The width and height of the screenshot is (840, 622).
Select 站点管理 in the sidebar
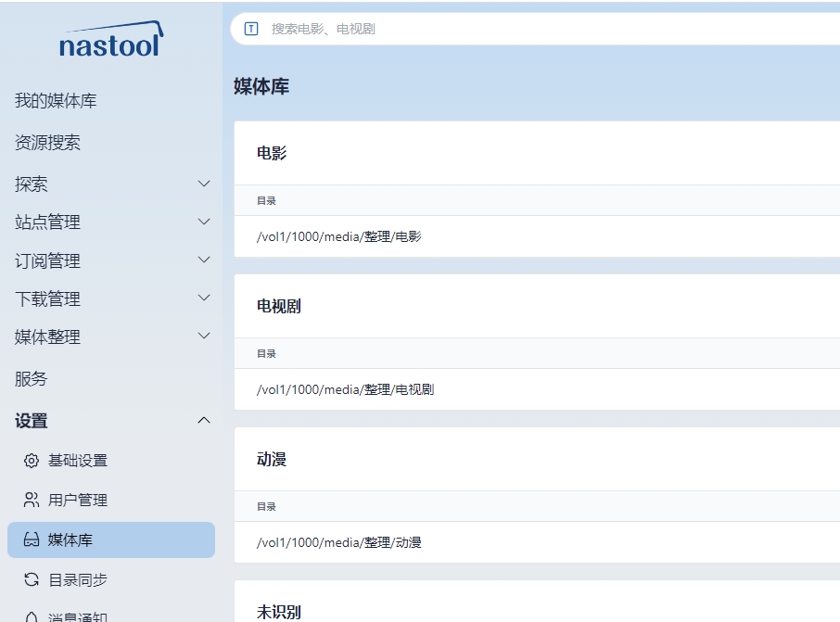[x=47, y=222]
